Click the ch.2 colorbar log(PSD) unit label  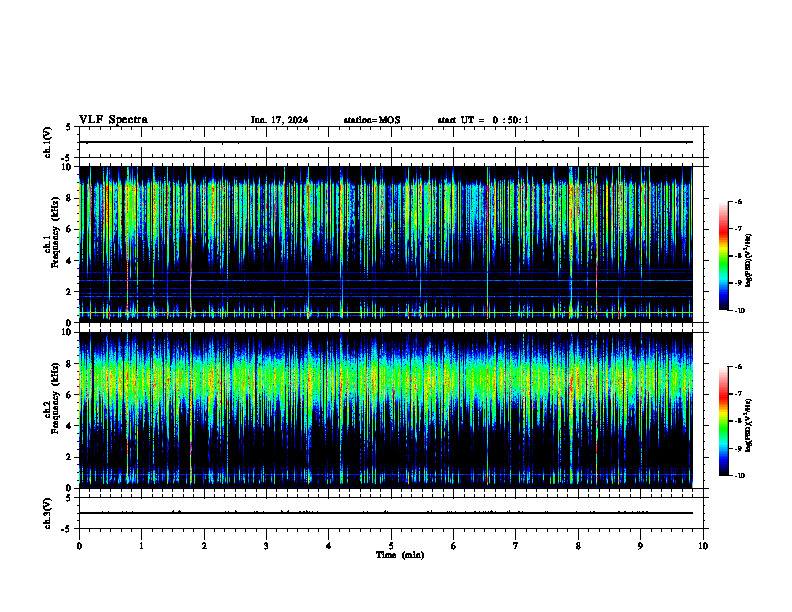pos(749,425)
